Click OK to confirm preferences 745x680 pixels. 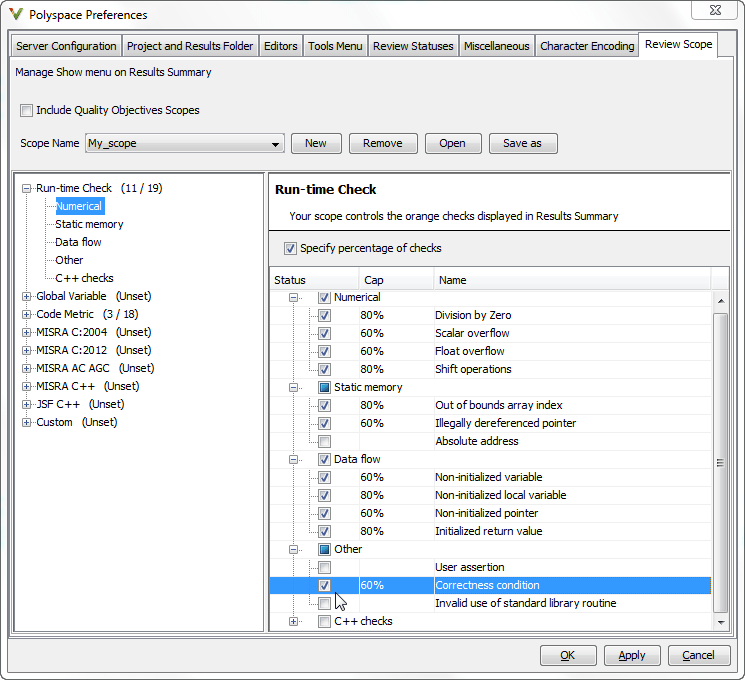[x=568, y=656]
